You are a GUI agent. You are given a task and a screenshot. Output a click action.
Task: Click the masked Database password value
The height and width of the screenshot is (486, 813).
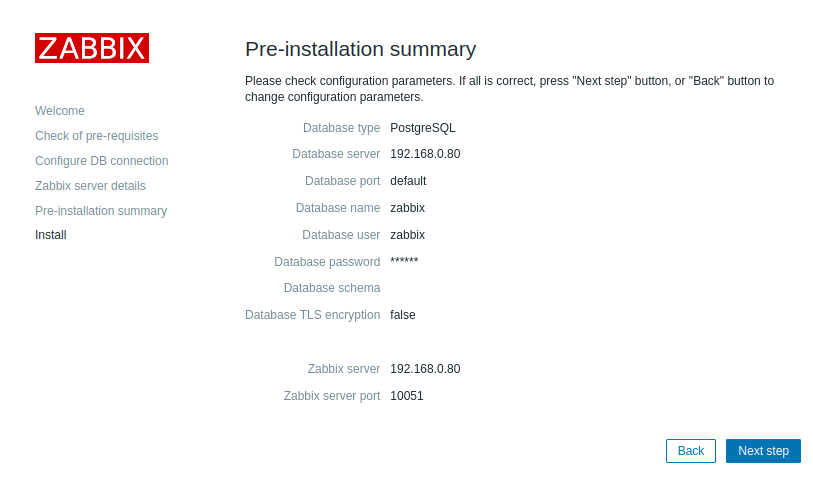click(404, 260)
